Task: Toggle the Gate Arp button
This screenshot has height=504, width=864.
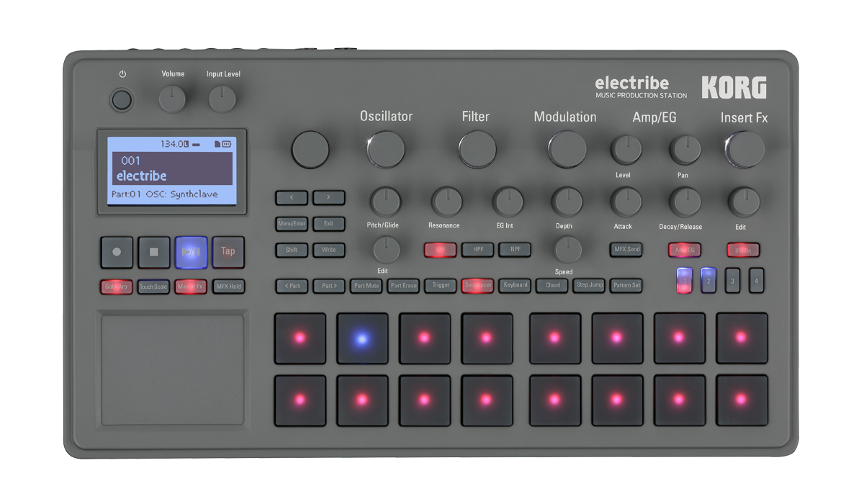Action: 117,287
